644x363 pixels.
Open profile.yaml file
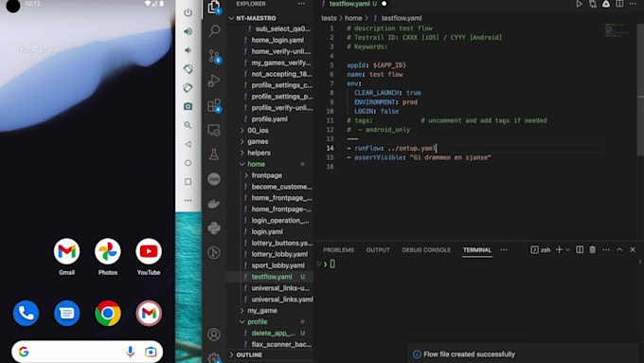point(269,119)
